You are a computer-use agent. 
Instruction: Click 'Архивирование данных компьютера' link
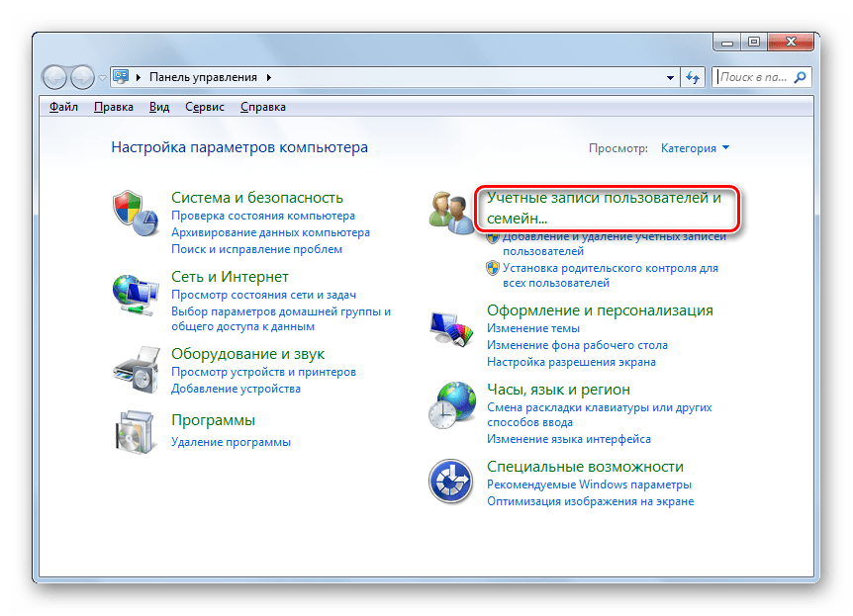coord(270,232)
